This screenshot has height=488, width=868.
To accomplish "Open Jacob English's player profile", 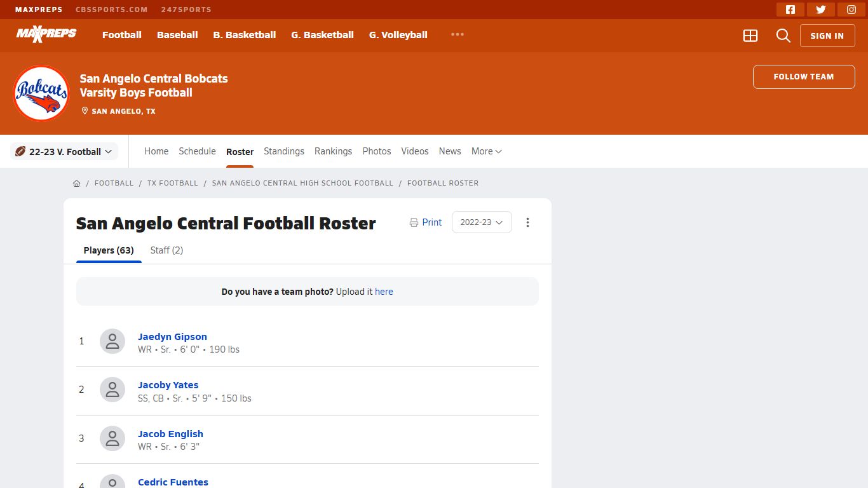I will coord(170,434).
